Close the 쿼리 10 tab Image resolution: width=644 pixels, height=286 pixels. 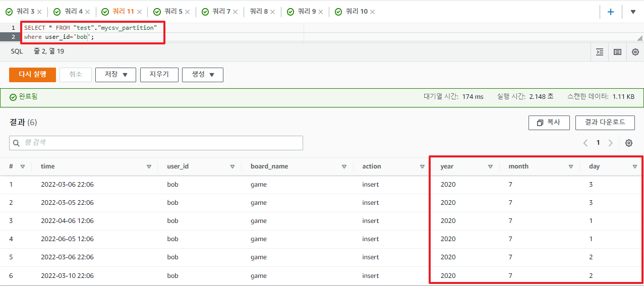[372, 12]
